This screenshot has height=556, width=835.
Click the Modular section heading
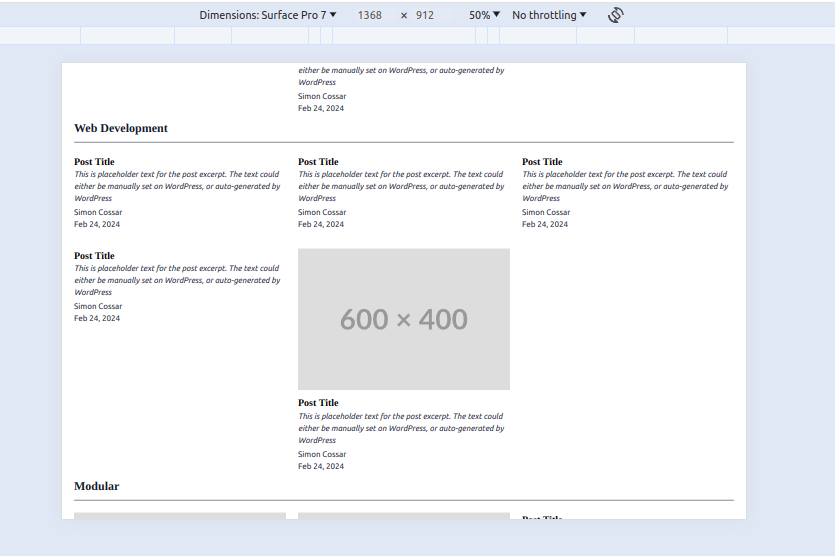click(x=96, y=486)
